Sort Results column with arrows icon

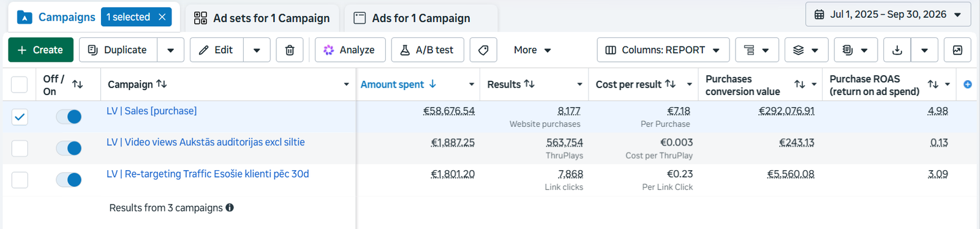tap(529, 84)
